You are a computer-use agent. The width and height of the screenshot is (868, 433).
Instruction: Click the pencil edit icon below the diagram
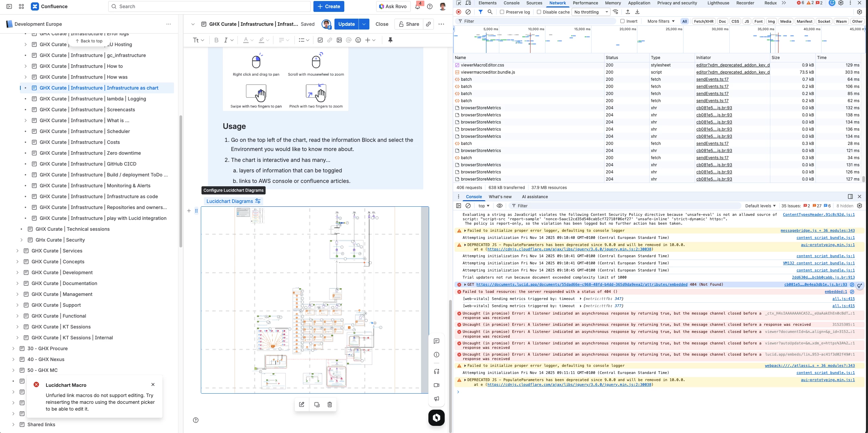click(302, 404)
